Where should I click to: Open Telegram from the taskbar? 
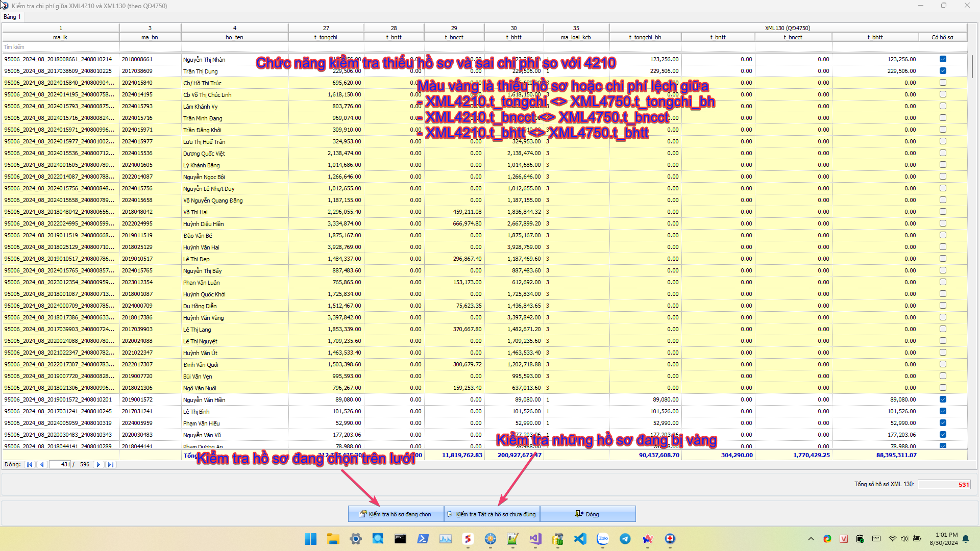(625, 539)
